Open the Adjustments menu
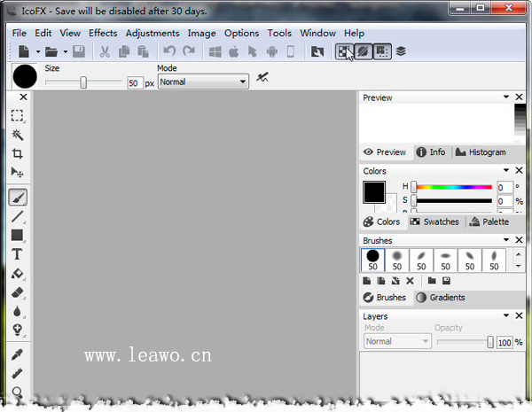This screenshot has height=412, width=532. click(x=153, y=33)
